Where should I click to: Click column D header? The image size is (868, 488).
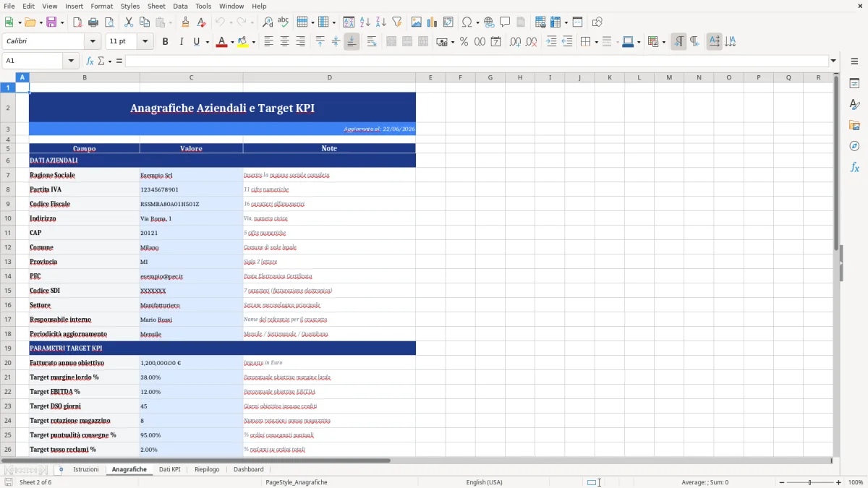(x=329, y=77)
